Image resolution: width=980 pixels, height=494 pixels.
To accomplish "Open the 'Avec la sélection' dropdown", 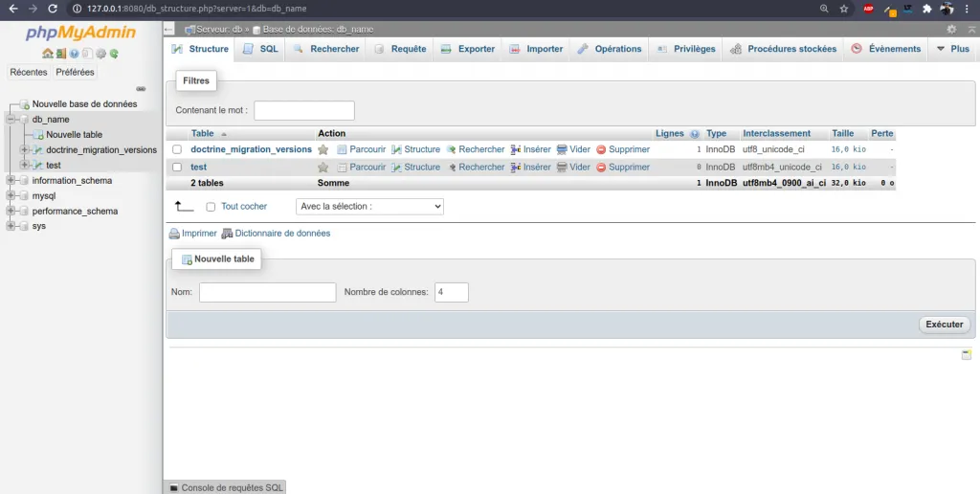I will 369,207.
